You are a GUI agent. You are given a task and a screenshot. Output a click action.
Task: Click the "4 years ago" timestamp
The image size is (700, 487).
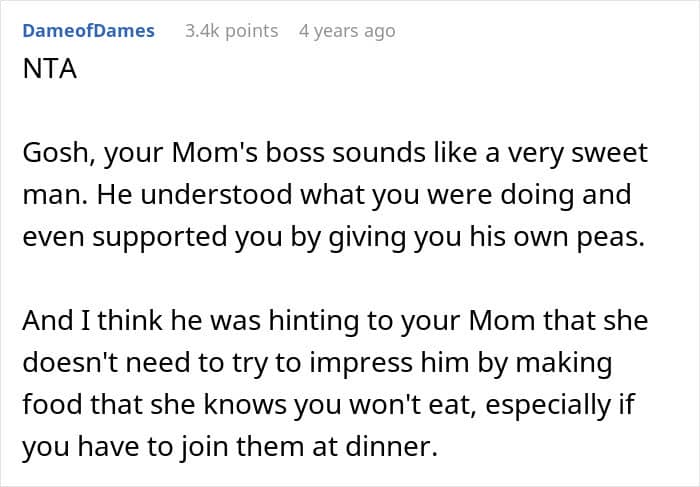347,31
